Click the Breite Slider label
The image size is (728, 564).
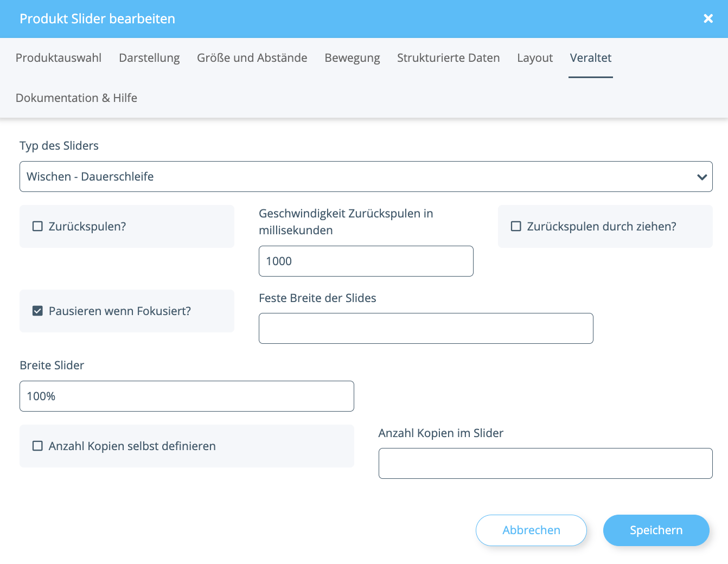pyautogui.click(x=52, y=366)
